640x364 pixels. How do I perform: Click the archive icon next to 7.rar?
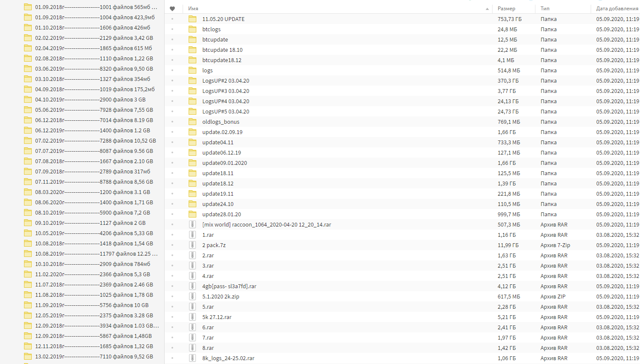pyautogui.click(x=193, y=337)
